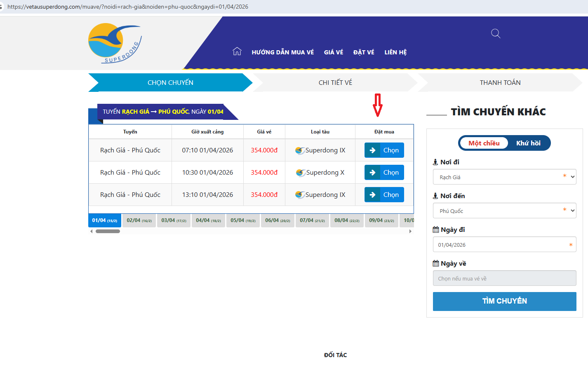Click the calendar icon beside Ngày về
Image resolution: width=588 pixels, height=367 pixels.
click(436, 264)
